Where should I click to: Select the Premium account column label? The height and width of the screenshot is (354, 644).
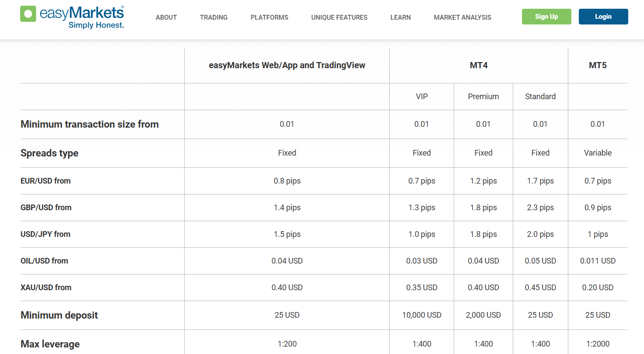coord(483,97)
